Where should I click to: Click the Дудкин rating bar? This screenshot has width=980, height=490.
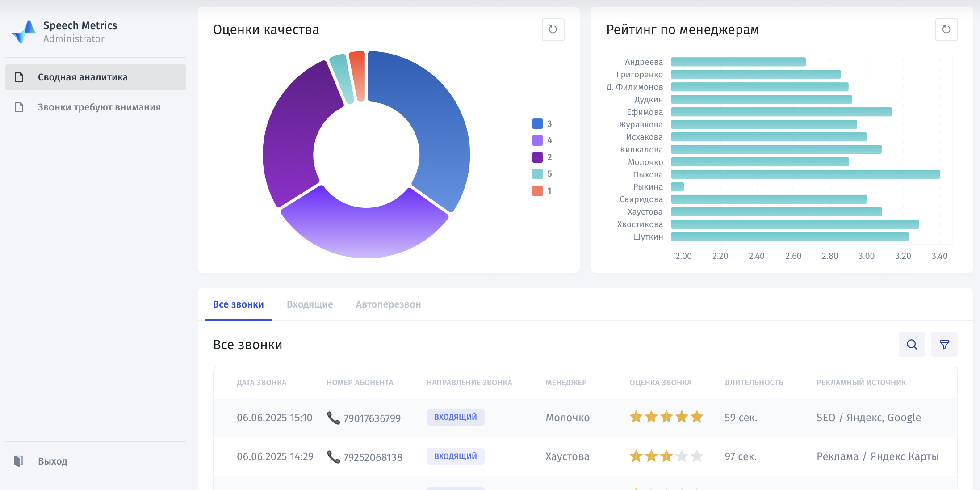coord(762,99)
